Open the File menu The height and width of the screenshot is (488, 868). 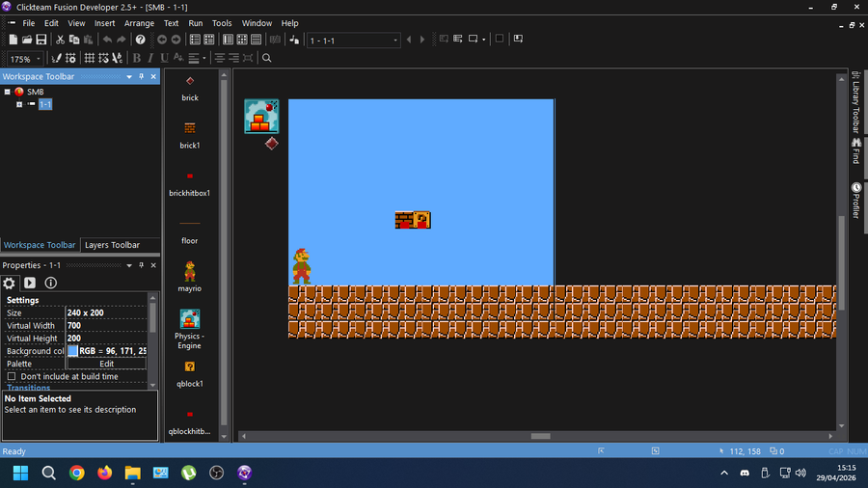click(x=29, y=23)
